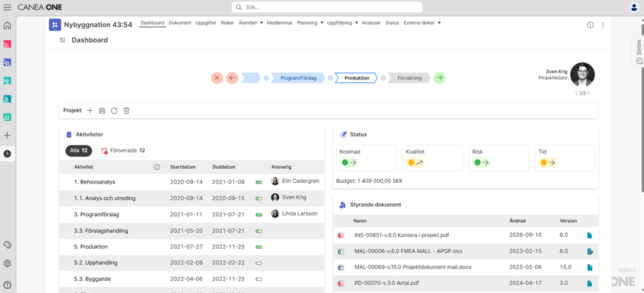Screen dimensions: 644x293
Task: Click the red cancel project phase button
Action: pyautogui.click(x=217, y=77)
